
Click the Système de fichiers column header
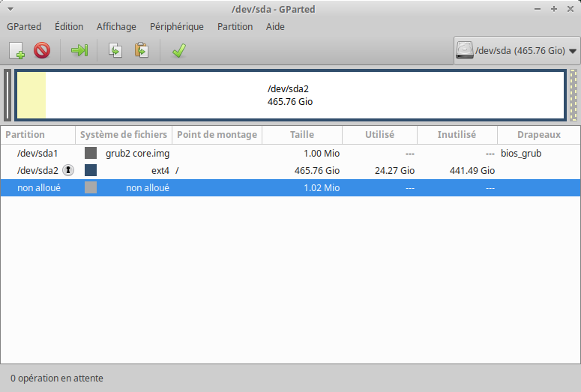click(124, 134)
